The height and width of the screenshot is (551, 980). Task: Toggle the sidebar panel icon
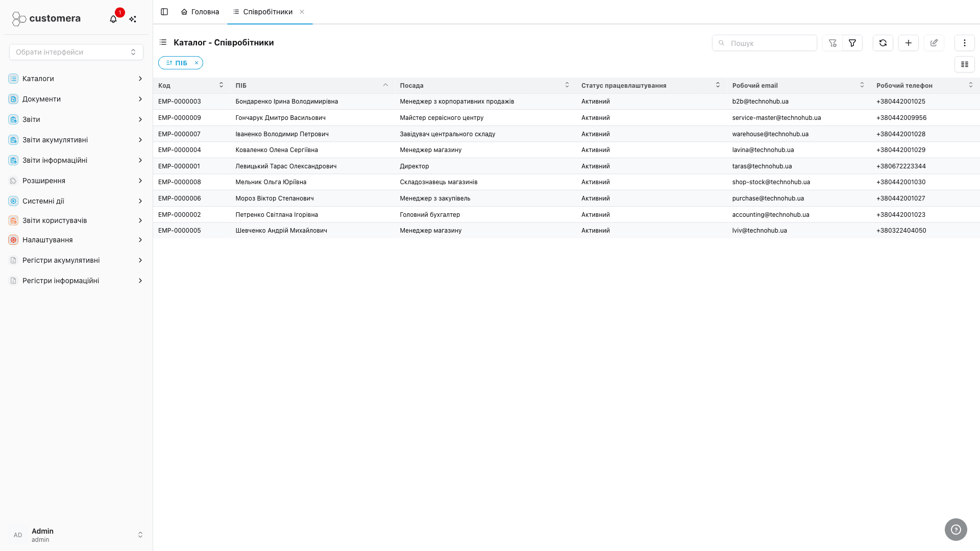[x=164, y=12]
